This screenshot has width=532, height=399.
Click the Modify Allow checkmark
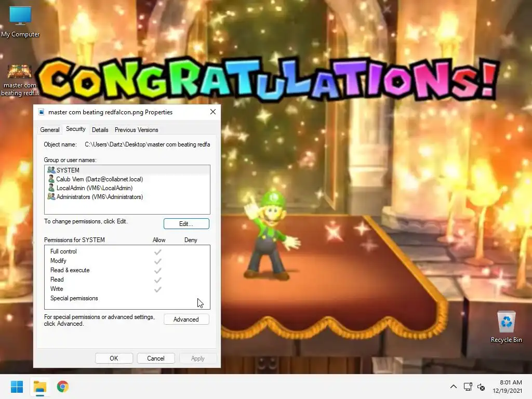pos(158,261)
